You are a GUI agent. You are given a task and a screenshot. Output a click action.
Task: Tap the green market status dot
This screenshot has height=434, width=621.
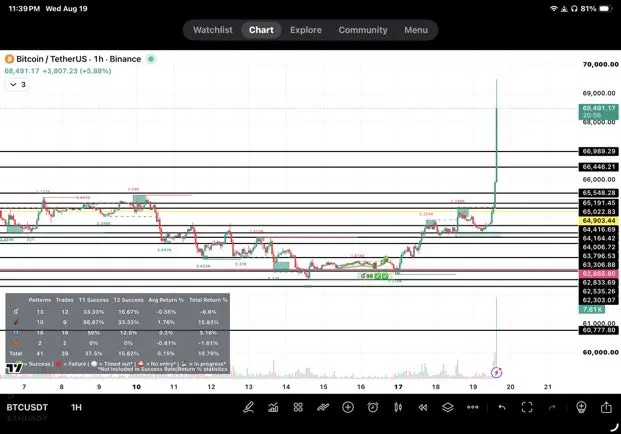151,59
